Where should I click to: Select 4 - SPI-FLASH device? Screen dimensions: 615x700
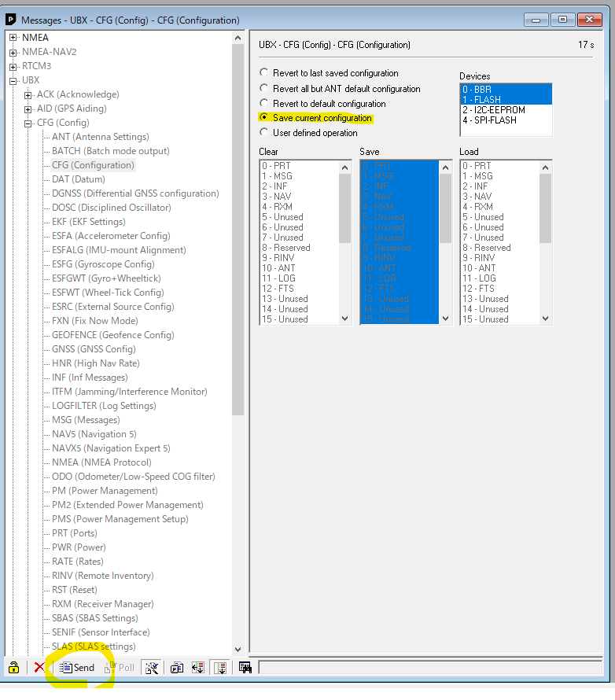pyautogui.click(x=506, y=120)
